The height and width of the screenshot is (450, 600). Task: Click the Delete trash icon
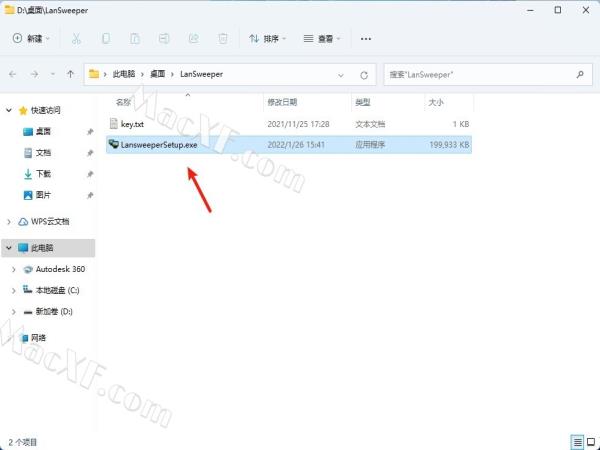tap(223, 39)
